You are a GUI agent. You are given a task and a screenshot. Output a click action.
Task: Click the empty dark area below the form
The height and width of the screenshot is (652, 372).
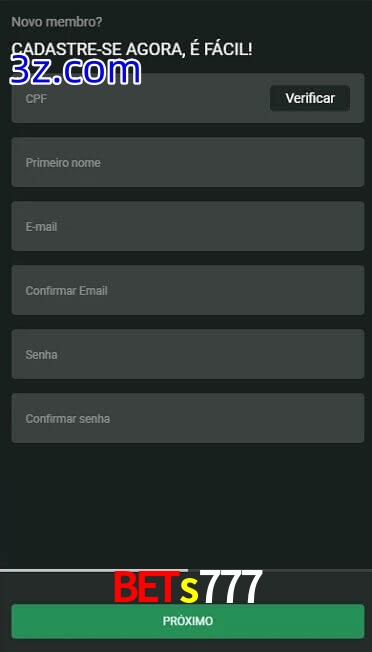click(x=188, y=505)
